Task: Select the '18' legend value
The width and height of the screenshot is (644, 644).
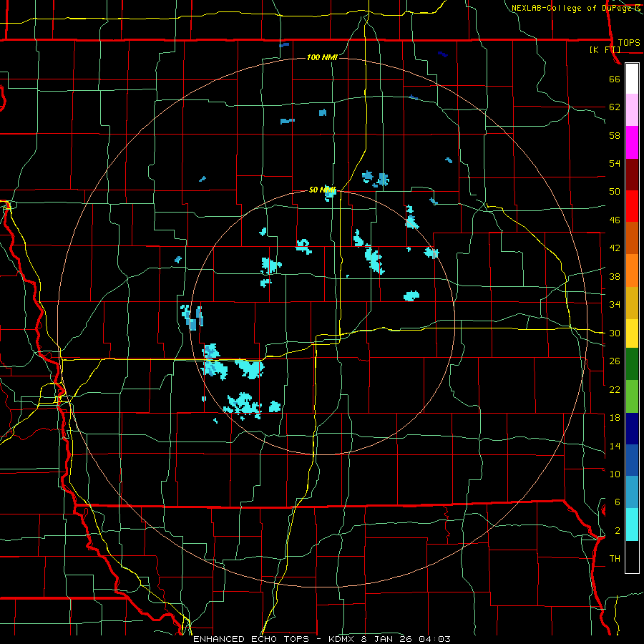Action: [x=615, y=418]
